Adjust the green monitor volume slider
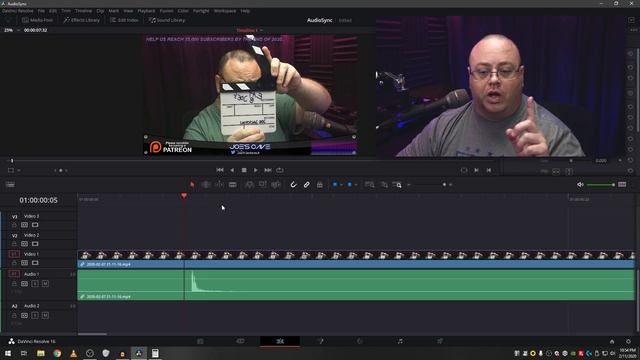The width and height of the screenshot is (640, 360). (x=600, y=185)
